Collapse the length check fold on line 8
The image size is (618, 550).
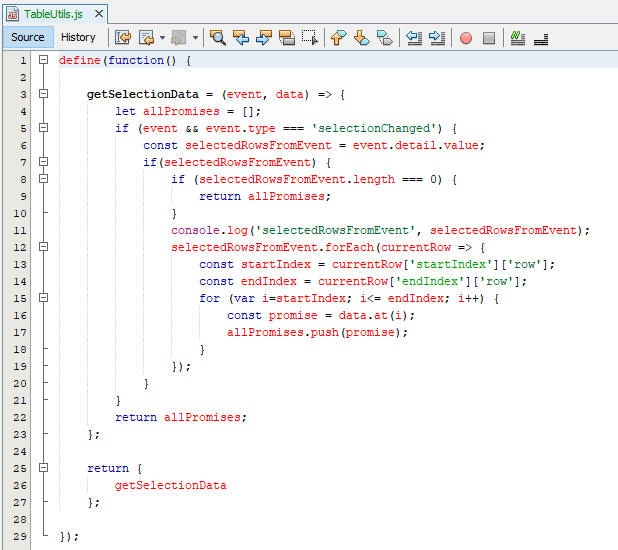coord(43,179)
